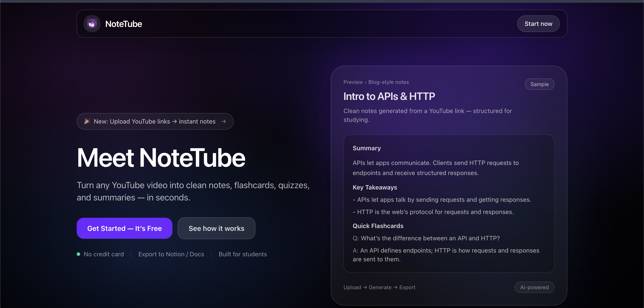Click 'Export to Notion / Docs' text
This screenshot has width=644, height=308.
(x=171, y=254)
